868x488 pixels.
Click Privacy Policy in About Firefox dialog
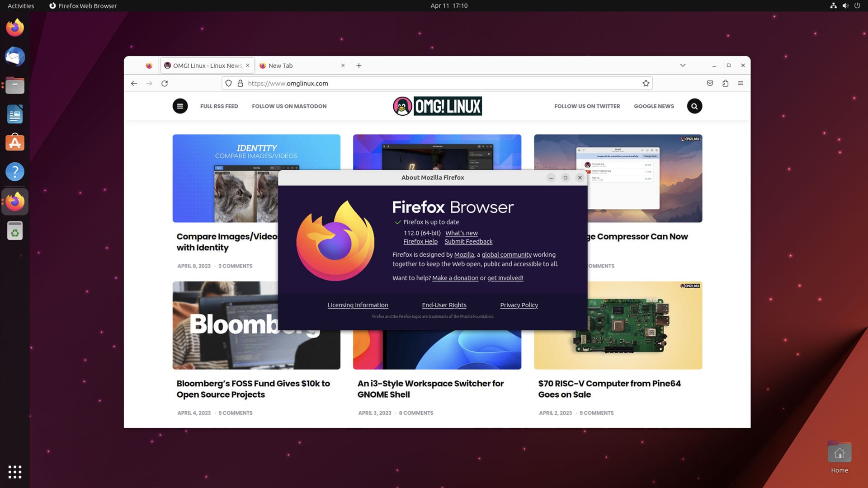[x=519, y=305]
